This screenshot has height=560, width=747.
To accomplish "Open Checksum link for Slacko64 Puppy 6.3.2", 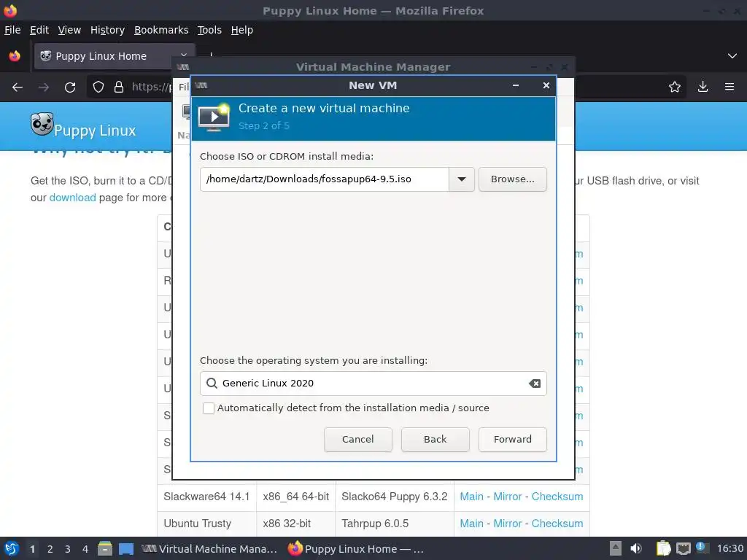I will (x=557, y=497).
